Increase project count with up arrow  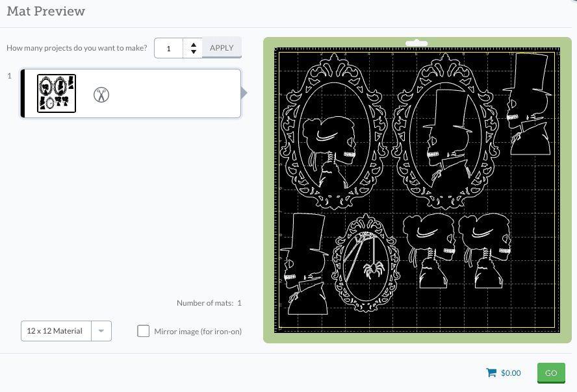194,45
